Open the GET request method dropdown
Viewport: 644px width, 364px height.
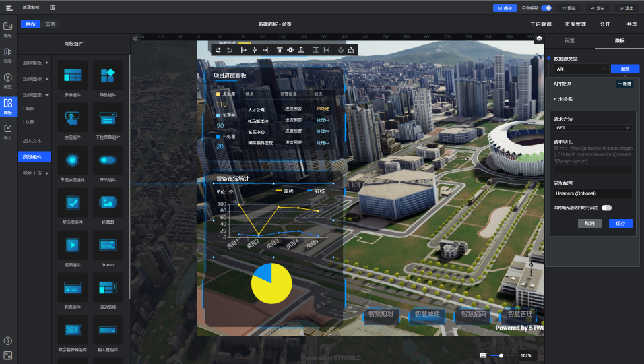593,128
